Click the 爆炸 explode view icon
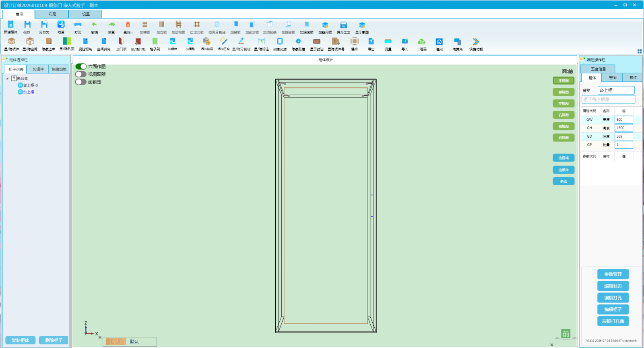 point(354,41)
